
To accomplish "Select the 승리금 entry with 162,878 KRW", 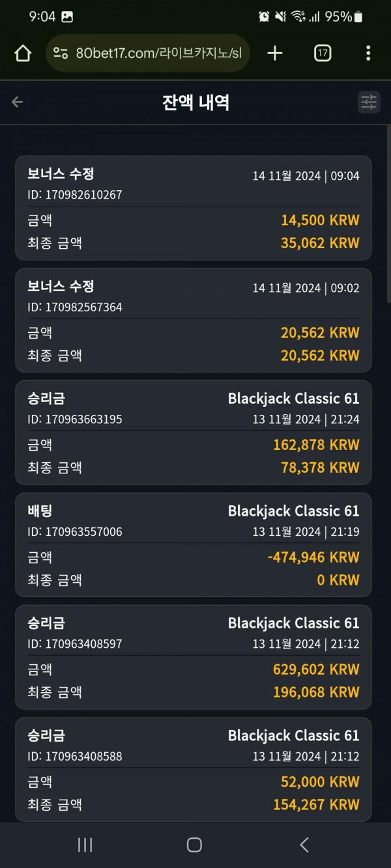I will 194,432.
